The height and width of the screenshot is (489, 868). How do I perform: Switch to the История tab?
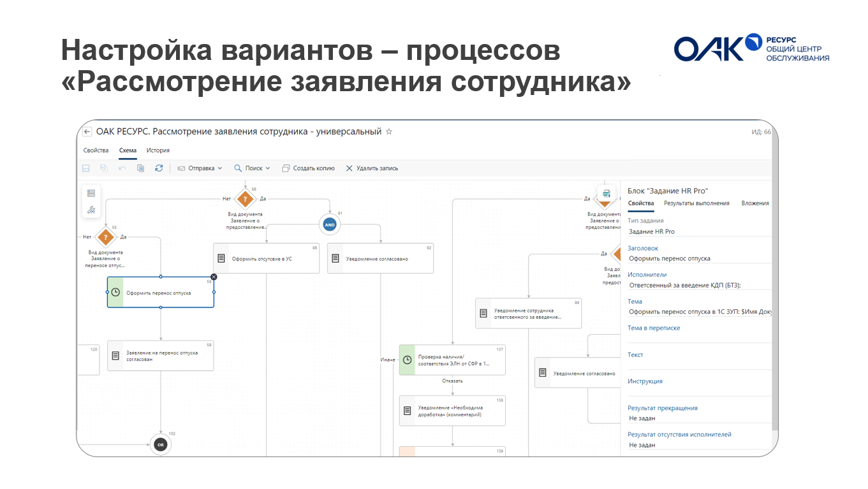coord(158,151)
